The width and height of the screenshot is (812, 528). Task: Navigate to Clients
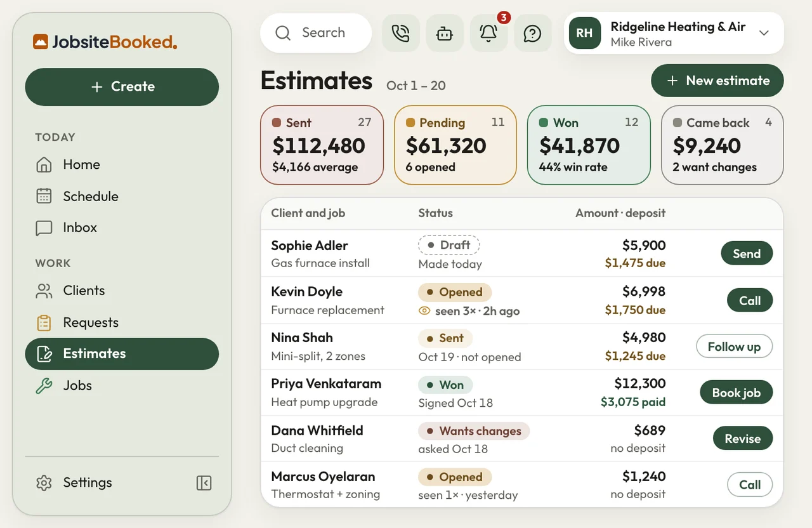(x=122, y=291)
